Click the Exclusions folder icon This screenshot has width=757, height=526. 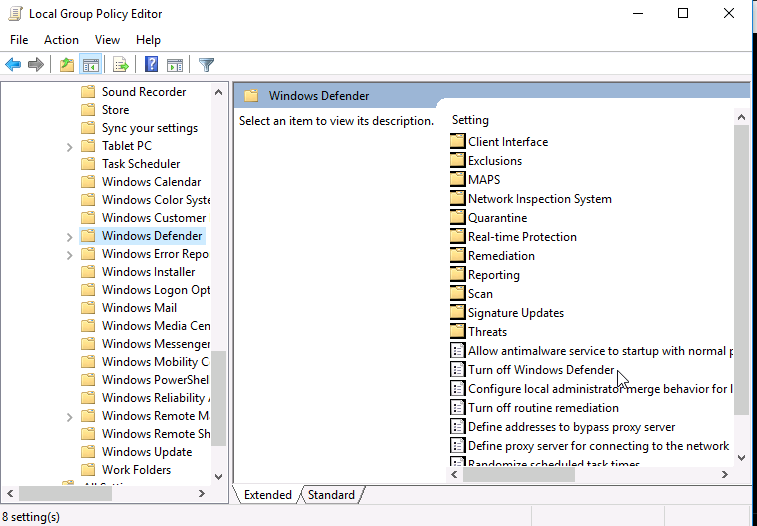coord(457,160)
